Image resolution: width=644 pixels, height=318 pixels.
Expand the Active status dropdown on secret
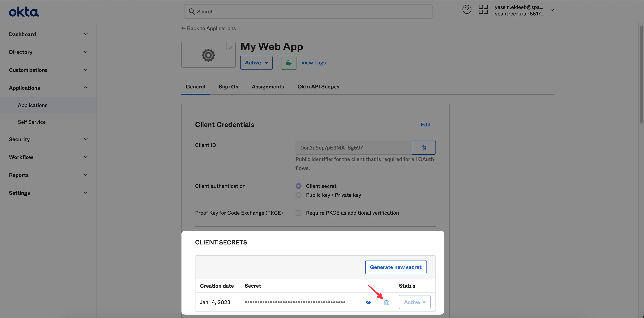414,302
